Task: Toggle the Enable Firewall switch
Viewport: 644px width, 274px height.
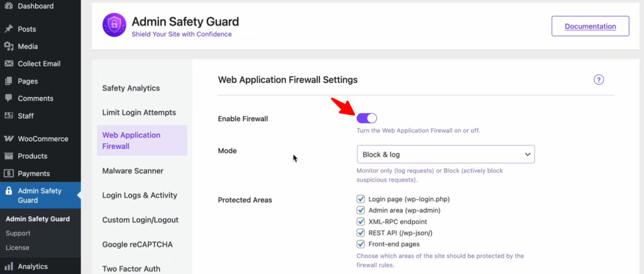Action: [367, 118]
